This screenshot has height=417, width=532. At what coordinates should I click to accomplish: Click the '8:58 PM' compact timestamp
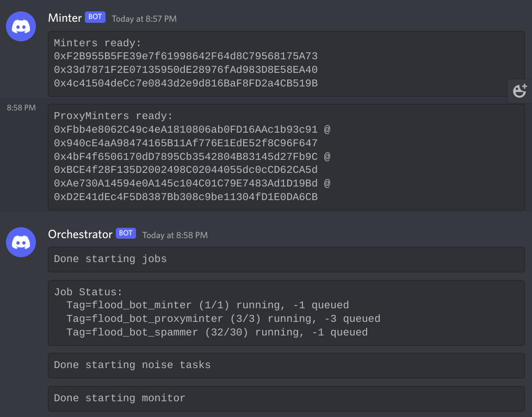[21, 108]
